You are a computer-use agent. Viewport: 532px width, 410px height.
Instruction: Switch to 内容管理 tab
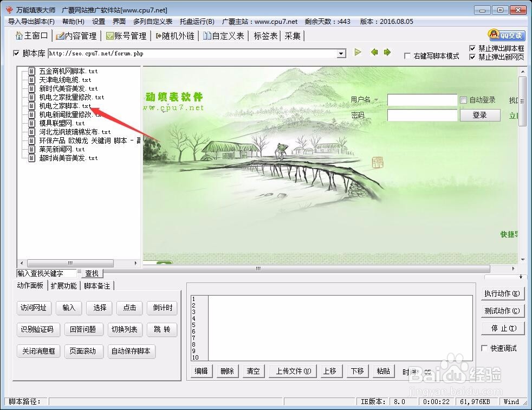click(x=77, y=36)
